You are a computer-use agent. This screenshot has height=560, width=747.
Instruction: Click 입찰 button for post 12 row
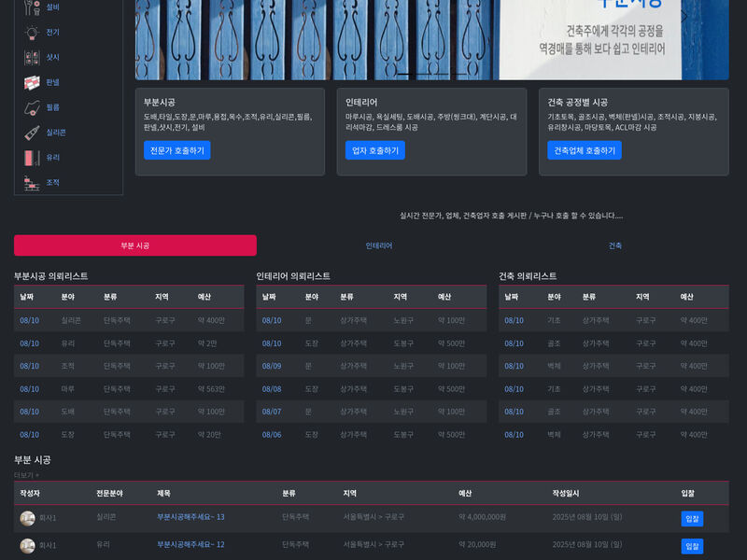pos(692,546)
